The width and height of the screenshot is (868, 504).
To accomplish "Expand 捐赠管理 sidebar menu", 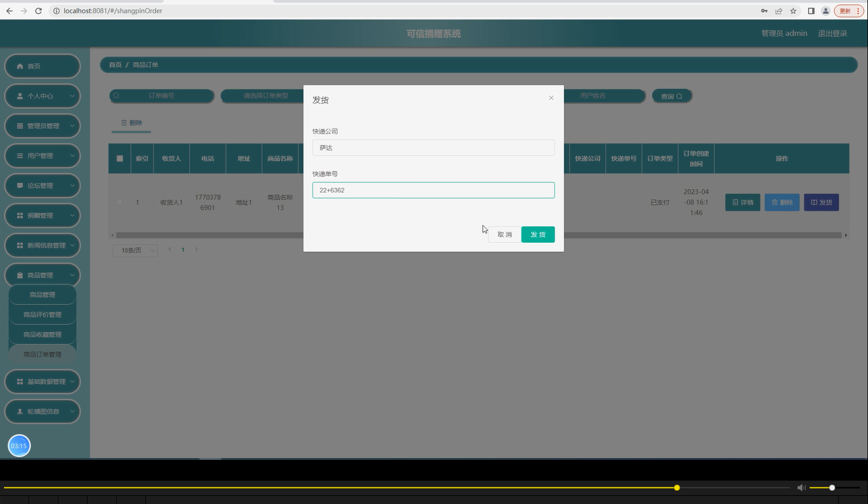I will click(x=42, y=215).
